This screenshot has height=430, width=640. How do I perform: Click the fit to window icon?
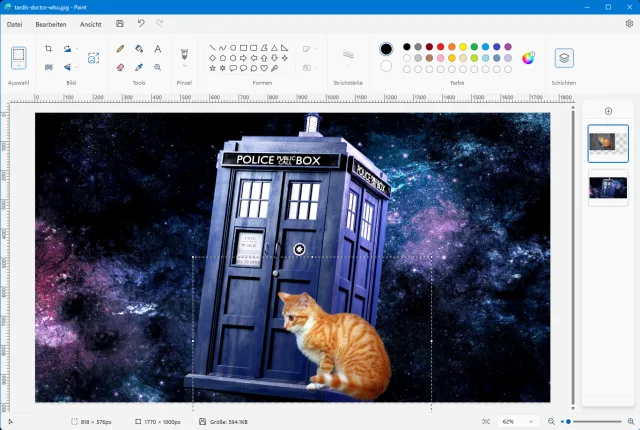(x=486, y=421)
